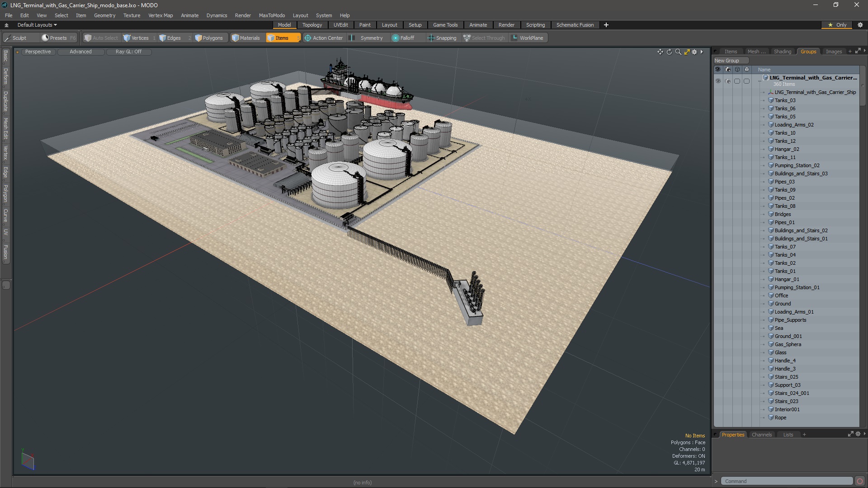Open the UVEdit tab
The image size is (868, 488).
pyautogui.click(x=340, y=24)
